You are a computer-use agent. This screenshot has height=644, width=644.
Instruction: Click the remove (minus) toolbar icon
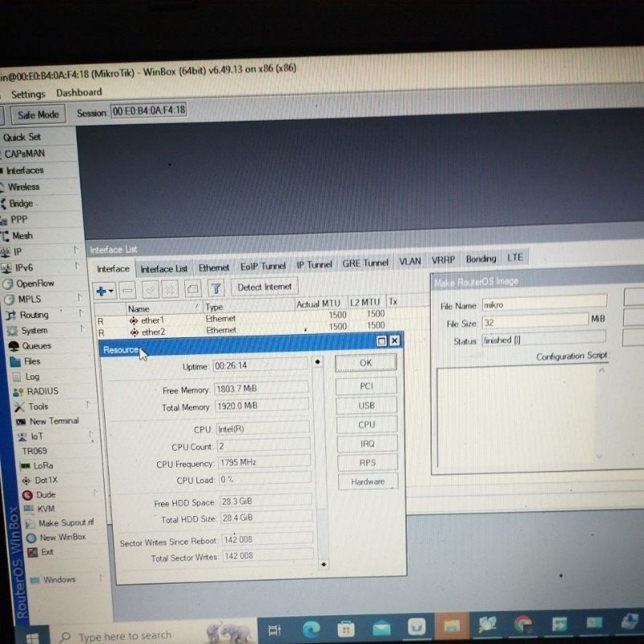128,291
